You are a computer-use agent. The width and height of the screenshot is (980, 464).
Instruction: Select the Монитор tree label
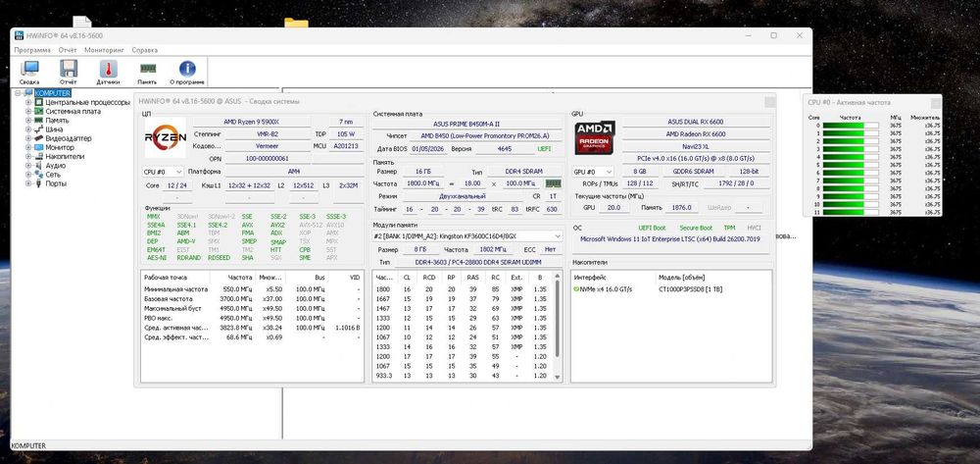point(60,147)
